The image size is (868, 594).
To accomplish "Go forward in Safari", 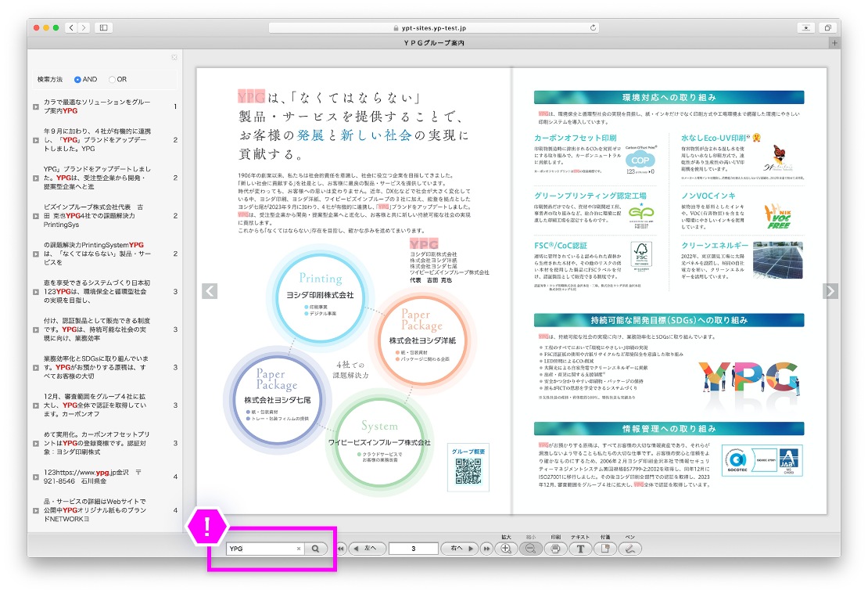I will (x=84, y=27).
